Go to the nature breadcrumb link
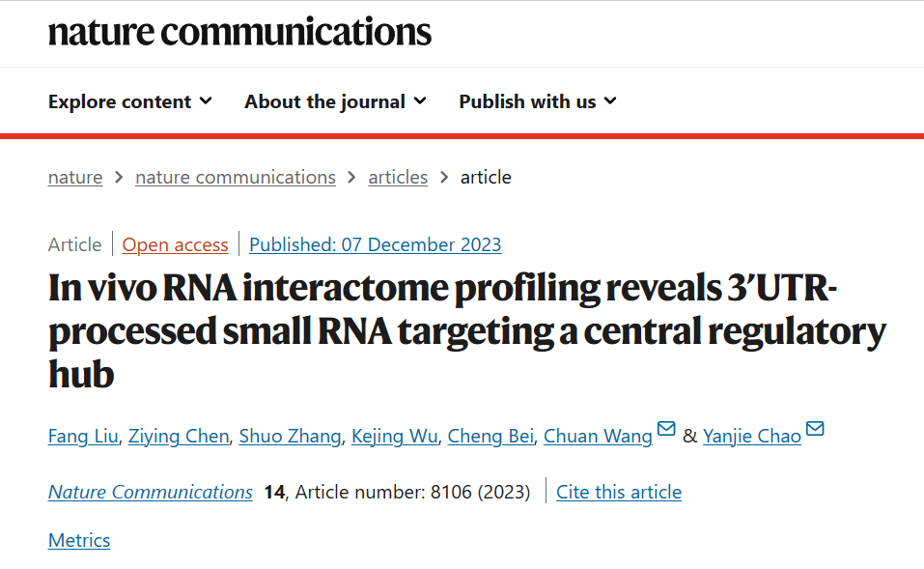924x569 pixels. 75,177
